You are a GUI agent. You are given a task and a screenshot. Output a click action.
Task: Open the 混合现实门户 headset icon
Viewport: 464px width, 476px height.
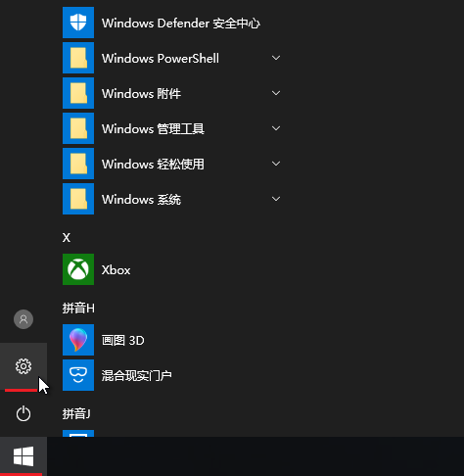78,375
